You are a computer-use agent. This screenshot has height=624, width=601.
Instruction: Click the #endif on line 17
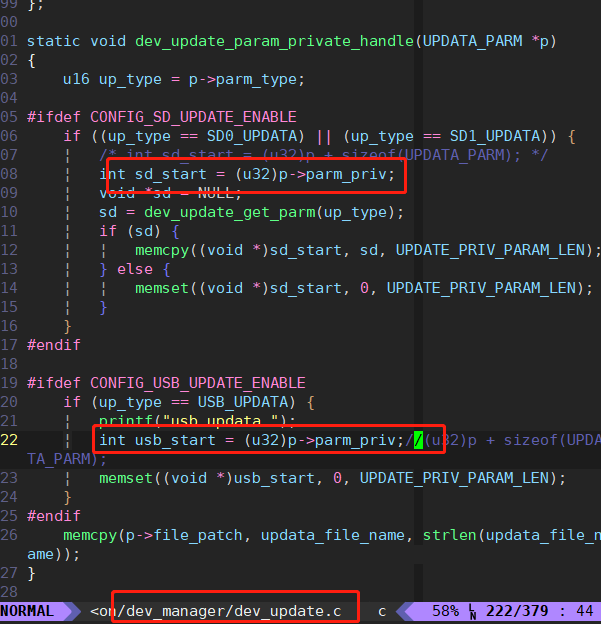coord(54,345)
